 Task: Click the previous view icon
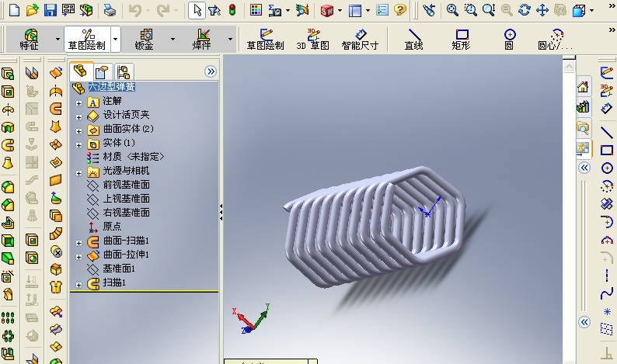429,10
